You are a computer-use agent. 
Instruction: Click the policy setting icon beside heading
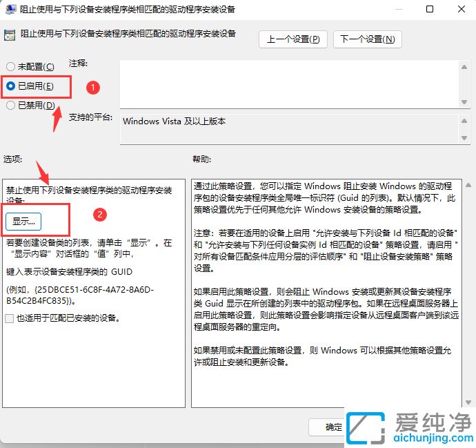click(x=10, y=35)
